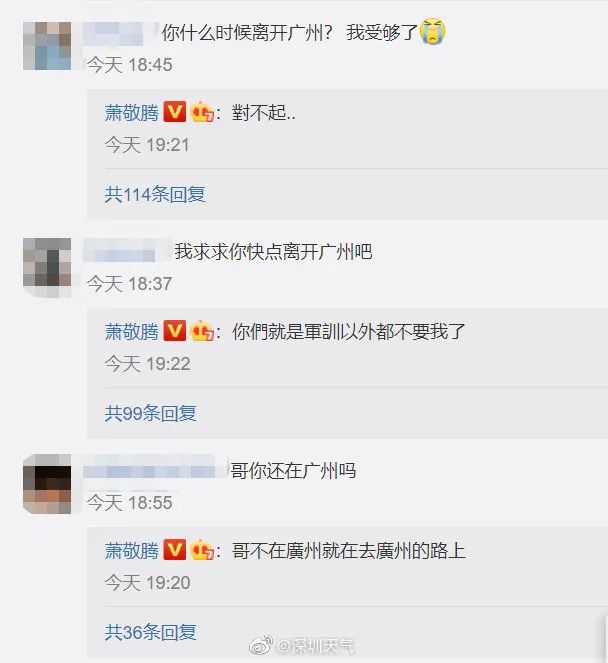Click verified V badge beside 廣州的路上 reply

(175, 550)
